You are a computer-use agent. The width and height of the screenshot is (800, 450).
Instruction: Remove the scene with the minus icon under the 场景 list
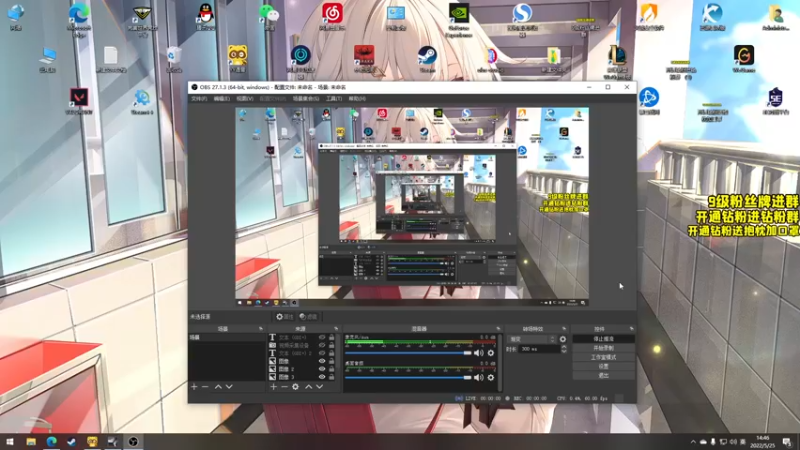click(x=205, y=387)
